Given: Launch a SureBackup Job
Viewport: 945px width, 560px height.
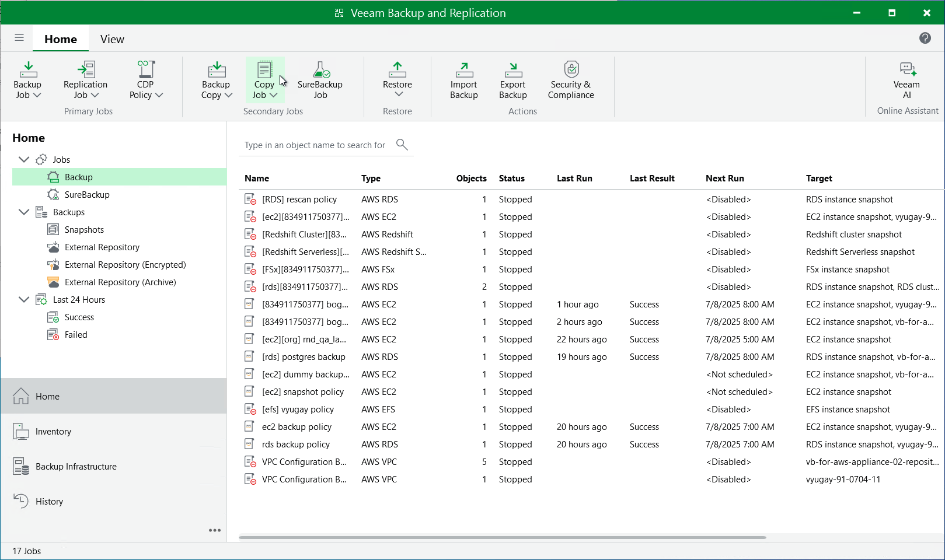Looking at the screenshot, I should (x=320, y=80).
